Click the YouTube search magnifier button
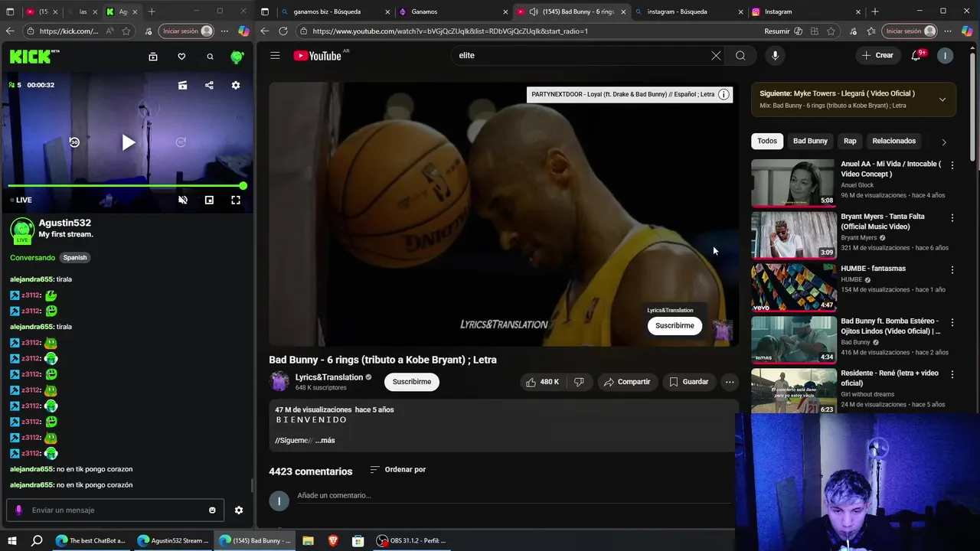 (x=740, y=55)
